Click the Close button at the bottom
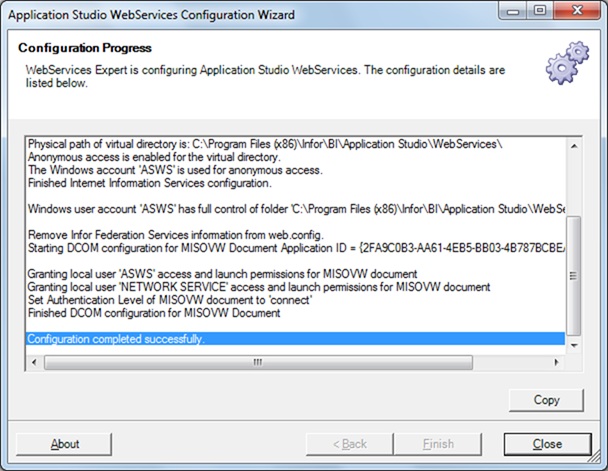This screenshot has height=471, width=608. coord(547,443)
